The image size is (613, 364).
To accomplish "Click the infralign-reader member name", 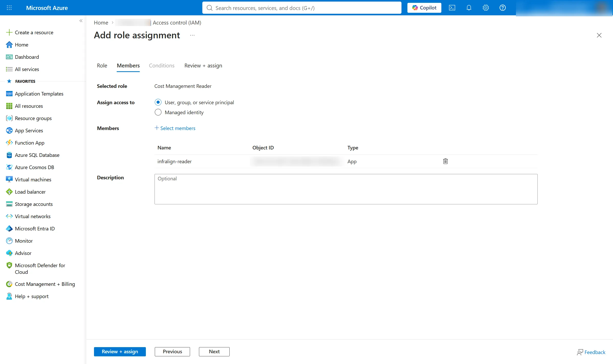I will 174,161.
